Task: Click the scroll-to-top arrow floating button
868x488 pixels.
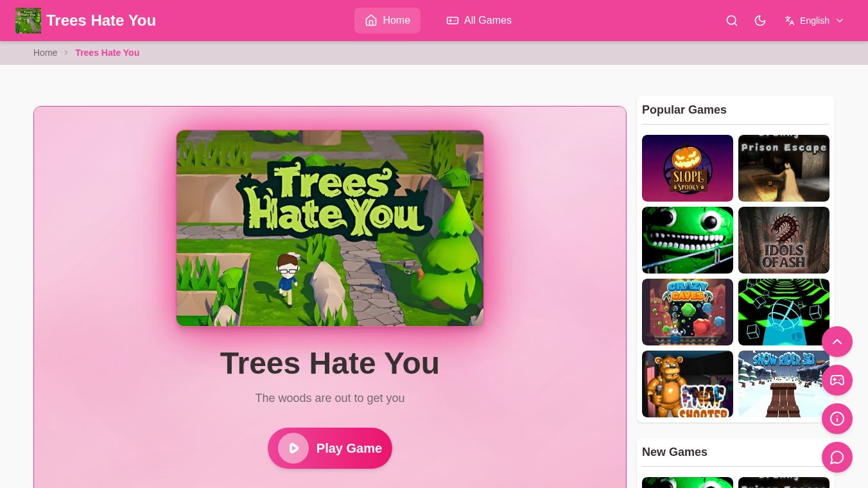Action: [837, 342]
